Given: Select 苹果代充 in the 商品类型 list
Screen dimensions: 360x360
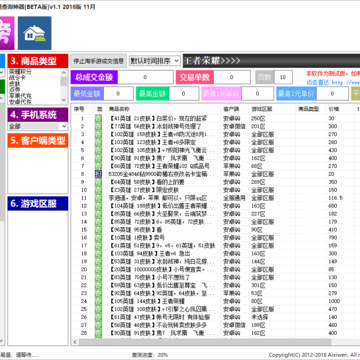Looking at the screenshot, I should point(20,96).
